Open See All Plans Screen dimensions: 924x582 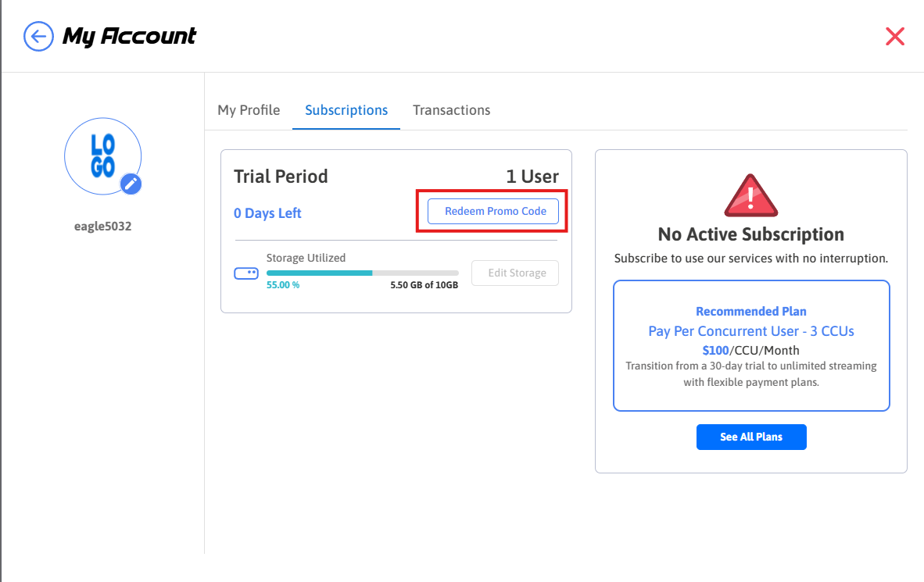pyautogui.click(x=750, y=437)
